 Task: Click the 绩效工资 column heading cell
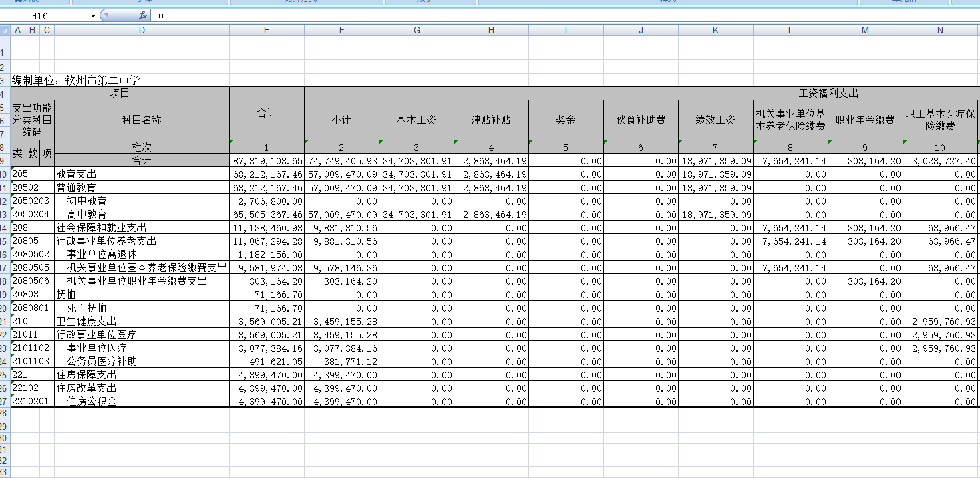(715, 120)
